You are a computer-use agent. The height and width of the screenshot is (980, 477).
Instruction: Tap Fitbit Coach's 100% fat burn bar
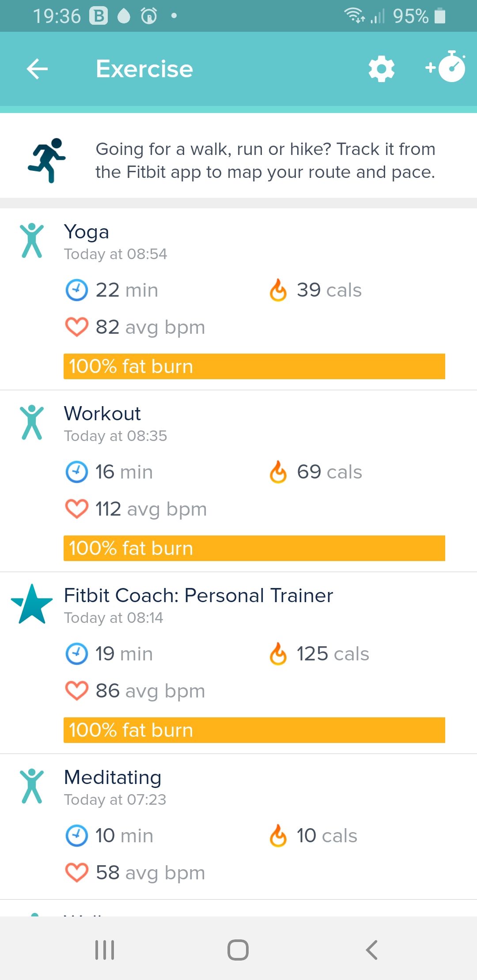[x=254, y=730]
